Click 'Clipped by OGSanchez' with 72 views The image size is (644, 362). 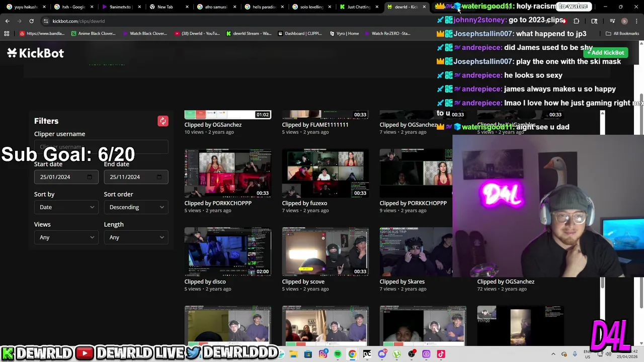[506, 282]
